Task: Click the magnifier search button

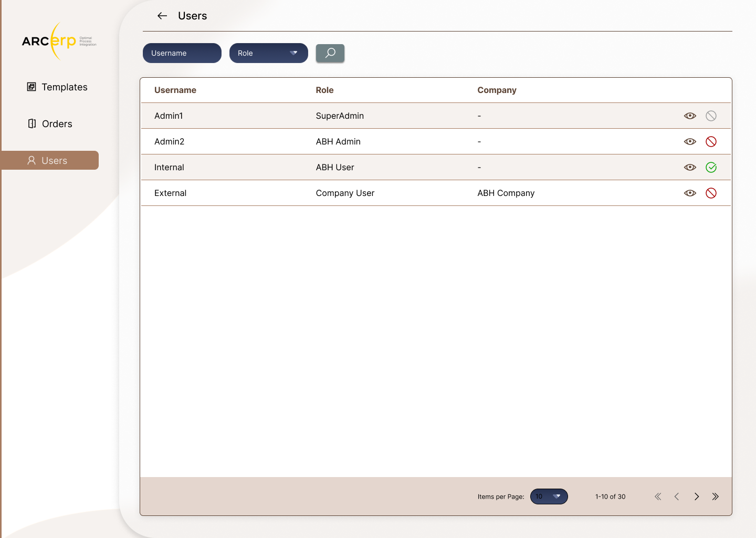Action: [330, 53]
